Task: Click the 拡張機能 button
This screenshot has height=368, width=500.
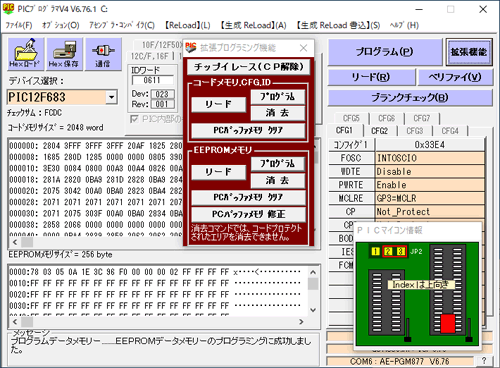Action: tap(469, 52)
